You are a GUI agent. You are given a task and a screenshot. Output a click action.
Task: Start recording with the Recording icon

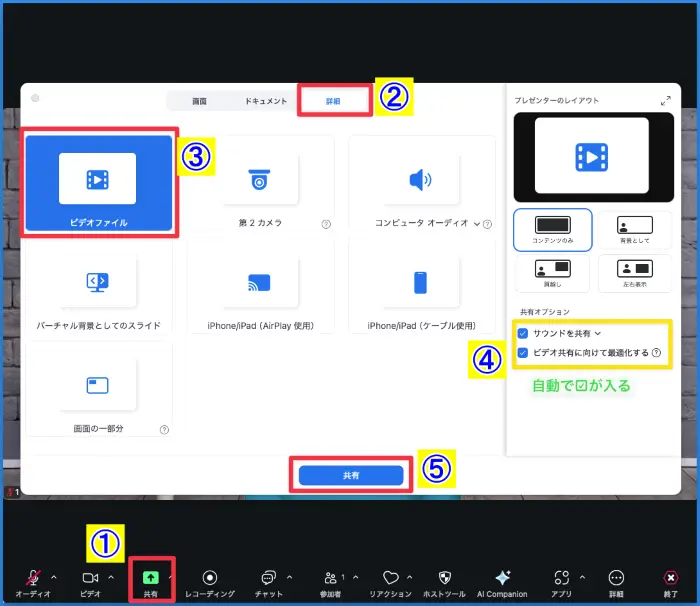[210, 577]
